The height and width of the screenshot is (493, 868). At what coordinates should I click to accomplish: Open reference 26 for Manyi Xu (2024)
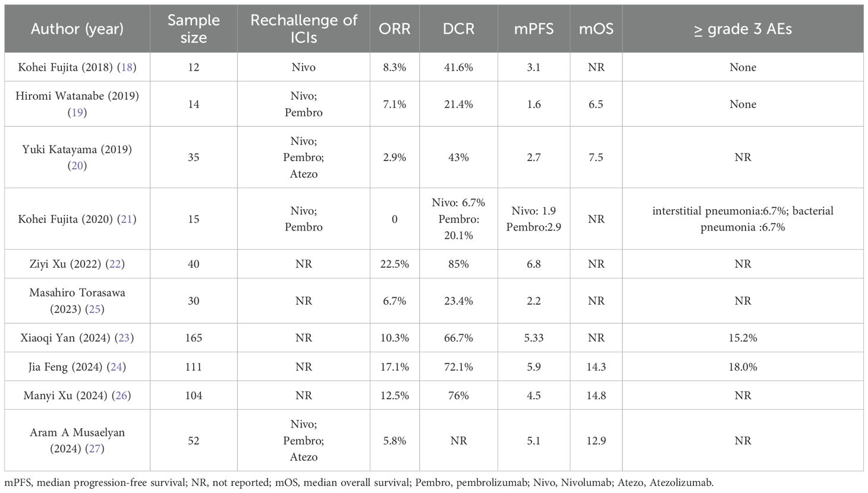click(121, 396)
